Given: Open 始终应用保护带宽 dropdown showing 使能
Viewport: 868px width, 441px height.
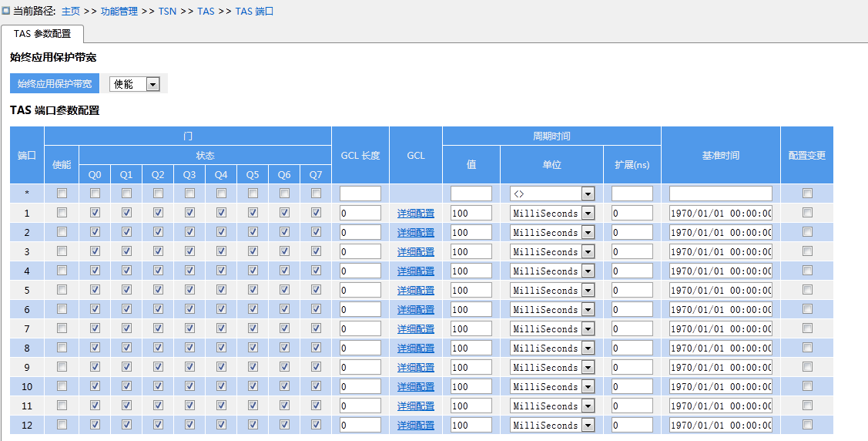Looking at the screenshot, I should click(x=135, y=84).
